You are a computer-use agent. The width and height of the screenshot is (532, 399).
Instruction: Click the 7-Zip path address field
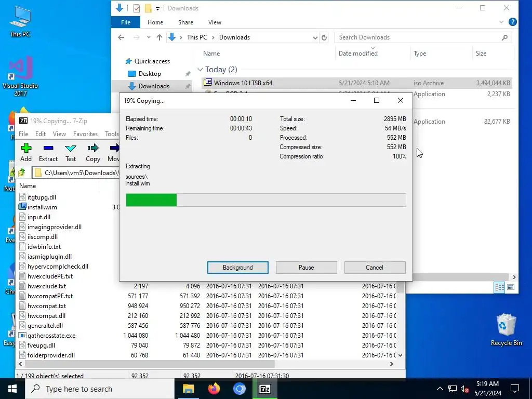[76, 172]
